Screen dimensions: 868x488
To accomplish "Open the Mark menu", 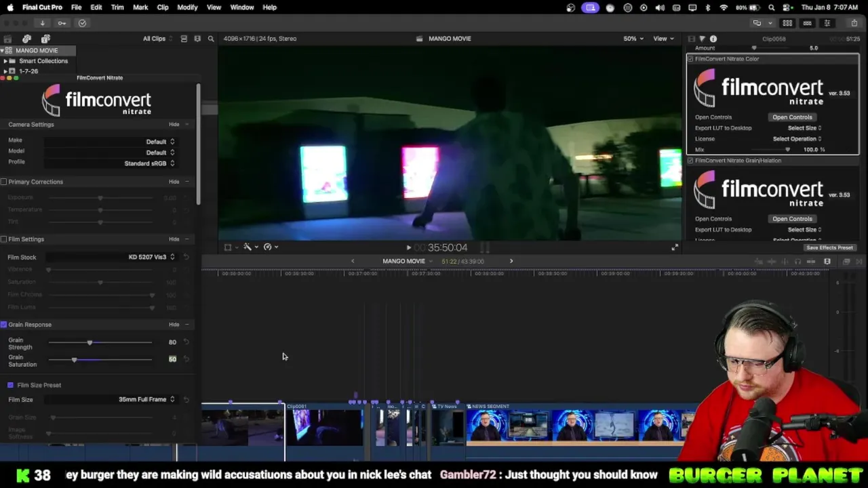I will pyautogui.click(x=140, y=7).
